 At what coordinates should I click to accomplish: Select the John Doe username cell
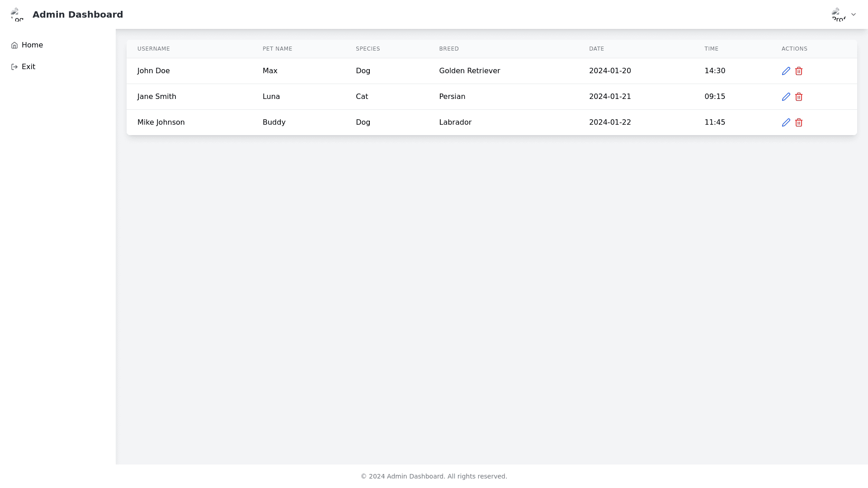point(154,71)
